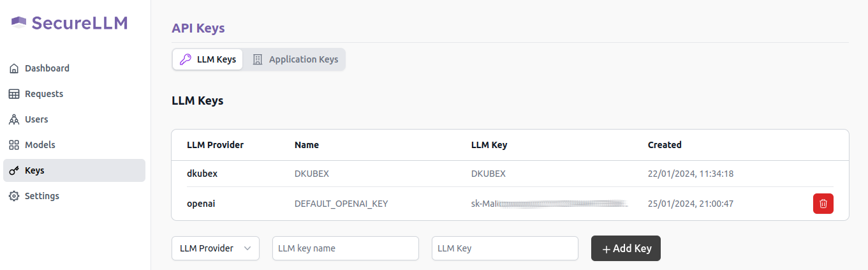Click the Models grid icon
Viewport: 868px width, 270px height.
[14, 145]
